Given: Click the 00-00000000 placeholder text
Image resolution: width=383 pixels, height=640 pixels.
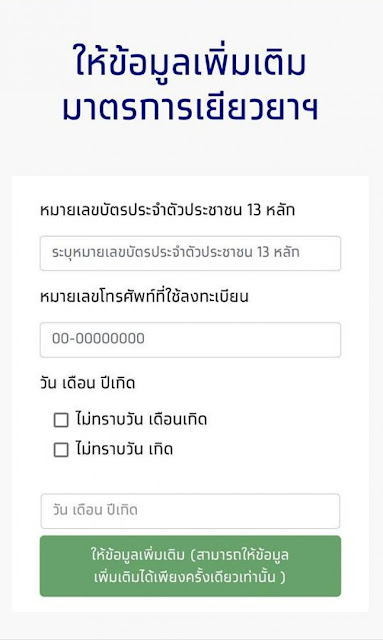Looking at the screenshot, I should tap(98, 338).
